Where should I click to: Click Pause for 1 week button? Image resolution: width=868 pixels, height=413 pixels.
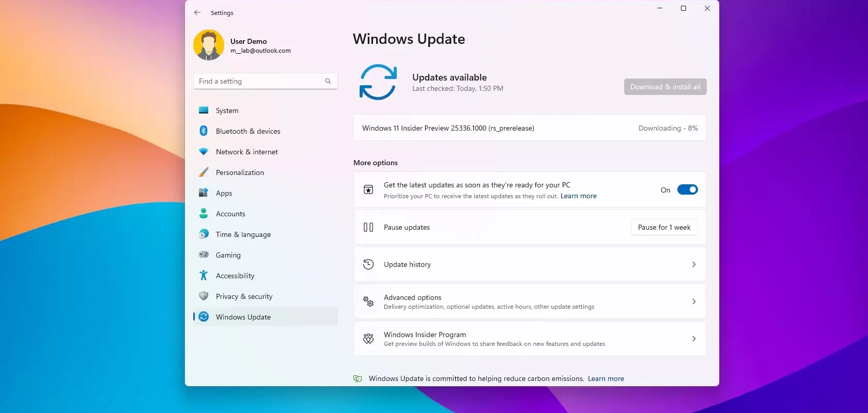[664, 227]
